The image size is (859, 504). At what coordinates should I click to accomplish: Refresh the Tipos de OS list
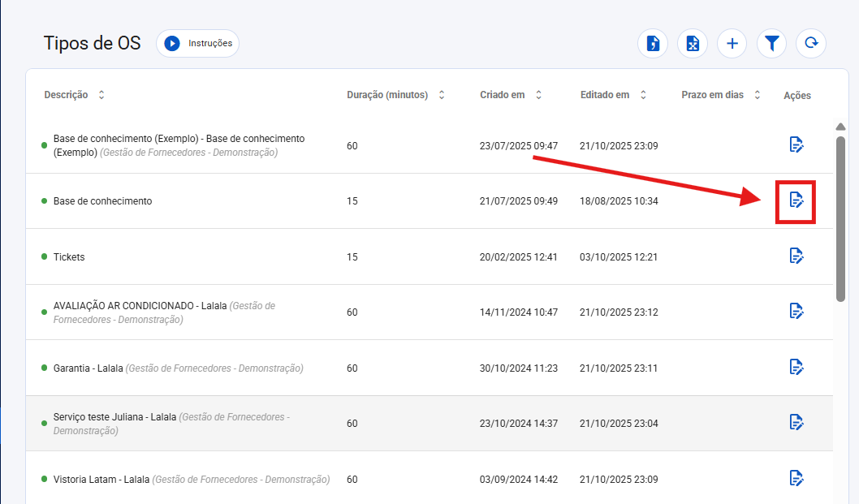(x=810, y=44)
